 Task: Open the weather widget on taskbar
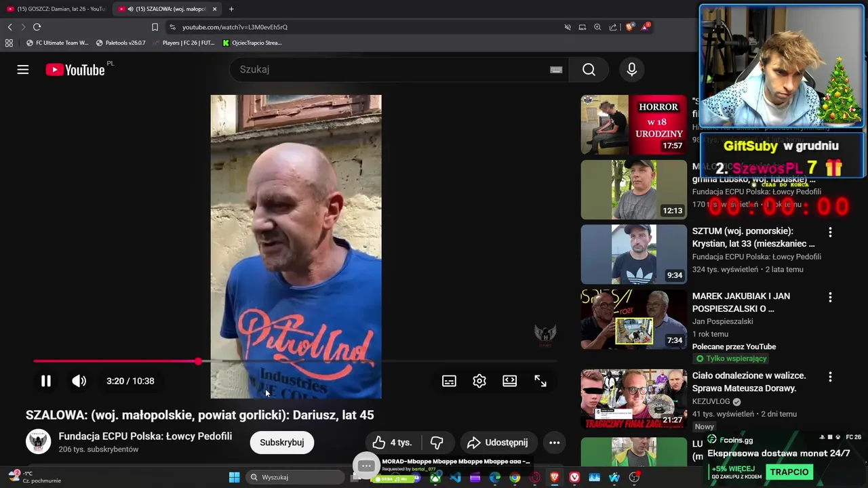click(x=35, y=476)
